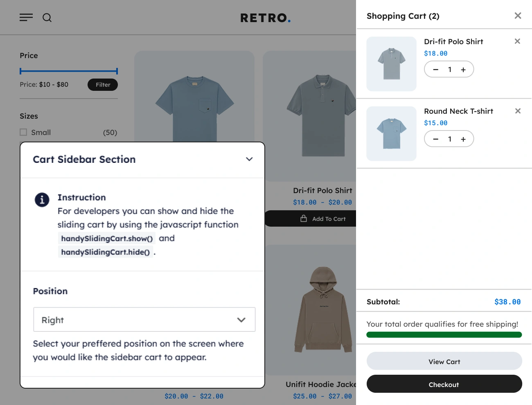This screenshot has height=405, width=532.
Task: Select the brown hoodie product image
Action: pyautogui.click(x=311, y=310)
